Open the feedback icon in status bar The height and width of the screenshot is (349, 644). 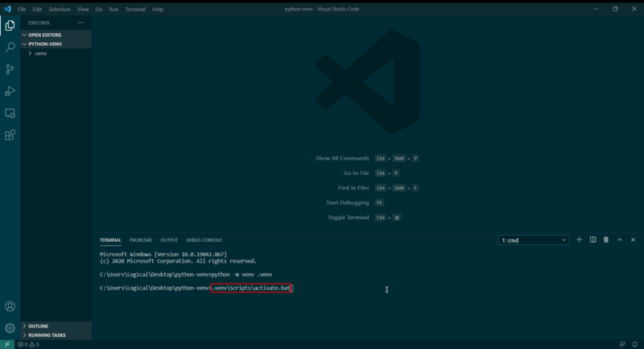tap(622, 344)
